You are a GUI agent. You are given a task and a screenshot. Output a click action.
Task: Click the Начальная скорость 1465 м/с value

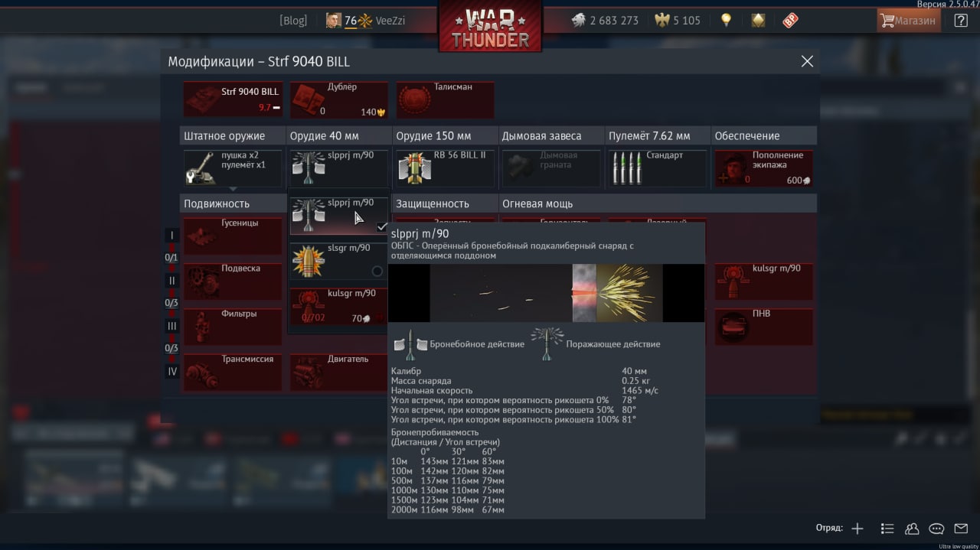640,390
